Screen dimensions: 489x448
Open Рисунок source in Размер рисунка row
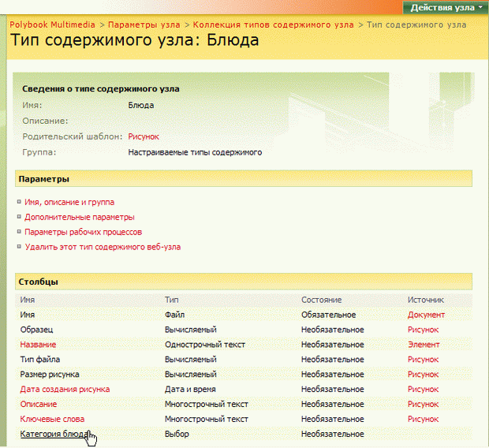click(424, 375)
